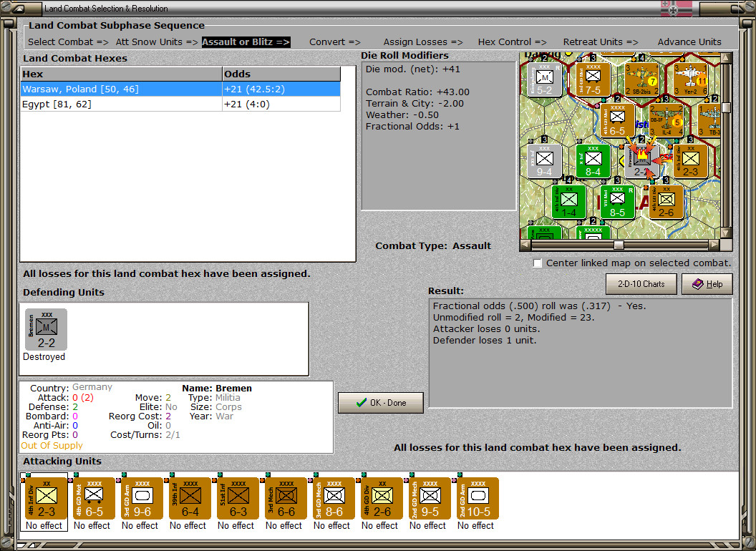Click SB-2bis bomber counter on map
This screenshot has width=756, height=551.
point(641,79)
